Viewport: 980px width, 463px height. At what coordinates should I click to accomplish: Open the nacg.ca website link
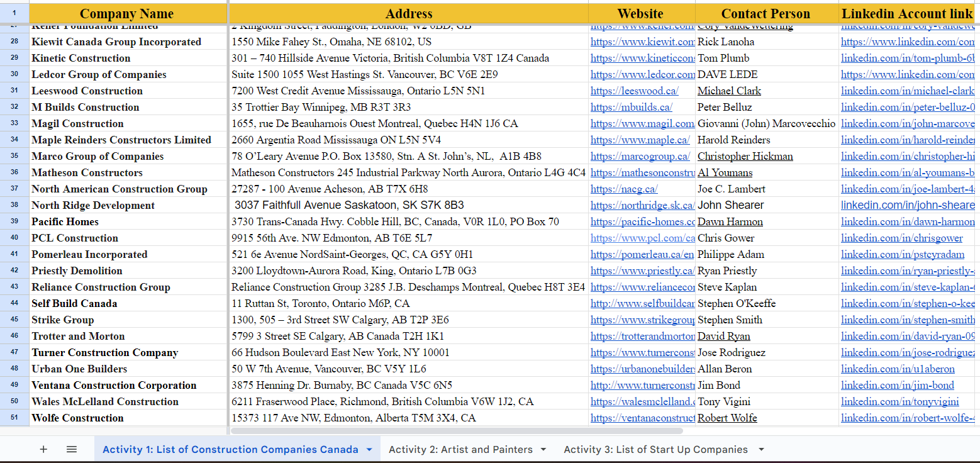tap(624, 189)
